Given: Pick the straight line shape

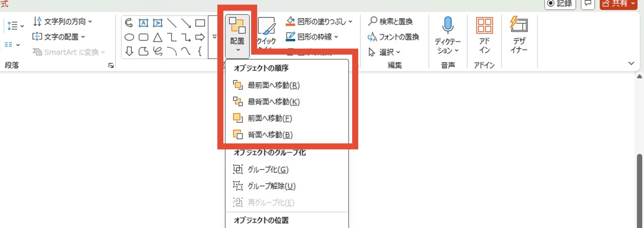Looking at the screenshot, I should [172, 23].
